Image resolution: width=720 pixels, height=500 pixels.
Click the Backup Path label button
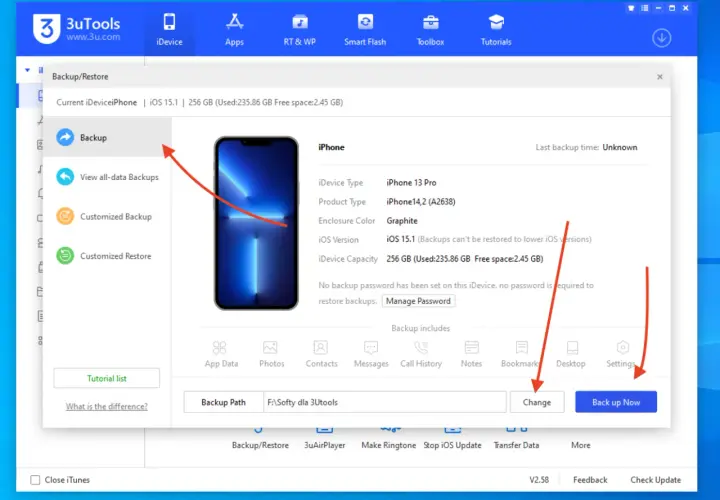(x=224, y=402)
